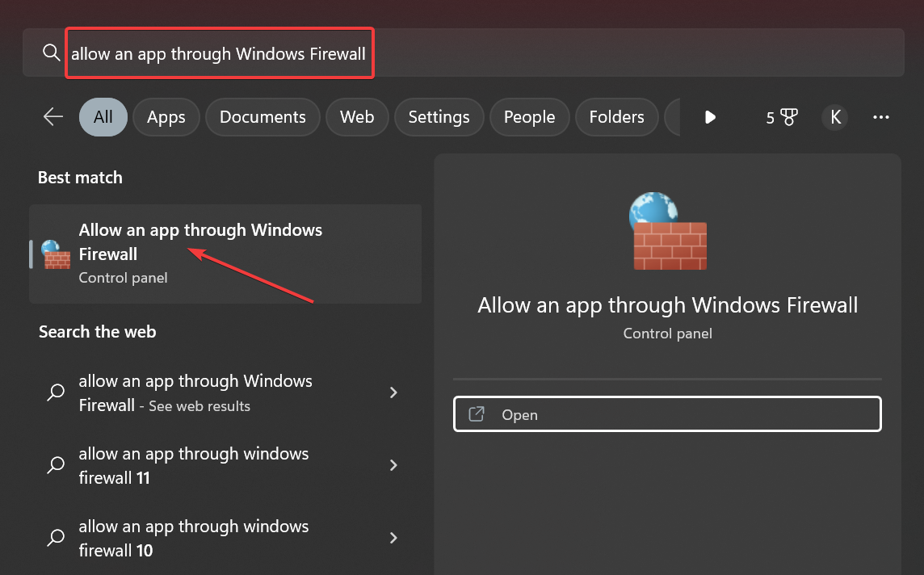Open the K account avatar

[x=835, y=117]
